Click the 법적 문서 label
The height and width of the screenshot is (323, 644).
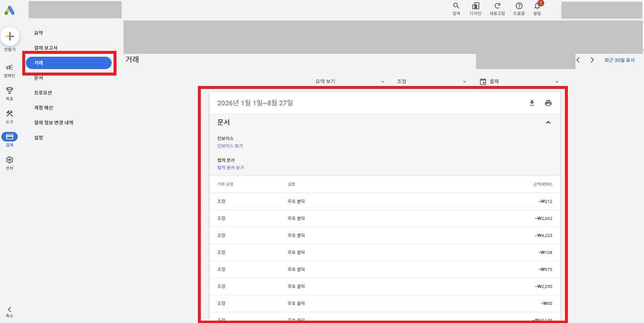point(226,160)
